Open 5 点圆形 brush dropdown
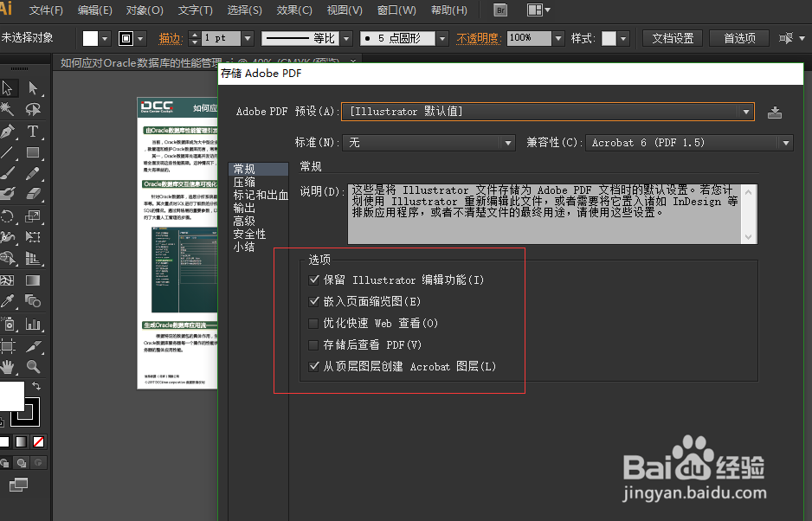This screenshot has width=812, height=521. [442, 38]
